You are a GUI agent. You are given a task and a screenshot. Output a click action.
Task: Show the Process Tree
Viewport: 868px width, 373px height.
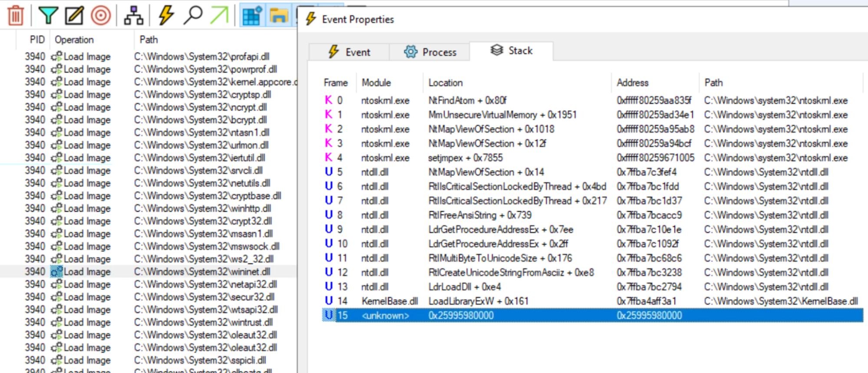(x=133, y=16)
